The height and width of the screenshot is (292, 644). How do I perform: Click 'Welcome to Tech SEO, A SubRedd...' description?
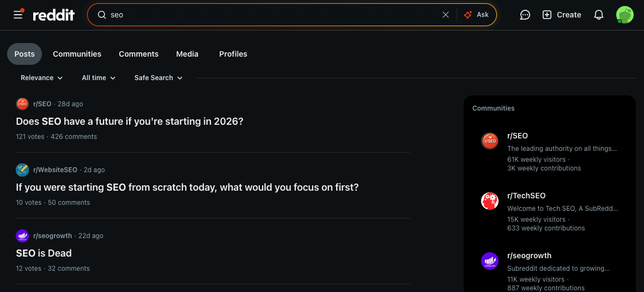(563, 208)
